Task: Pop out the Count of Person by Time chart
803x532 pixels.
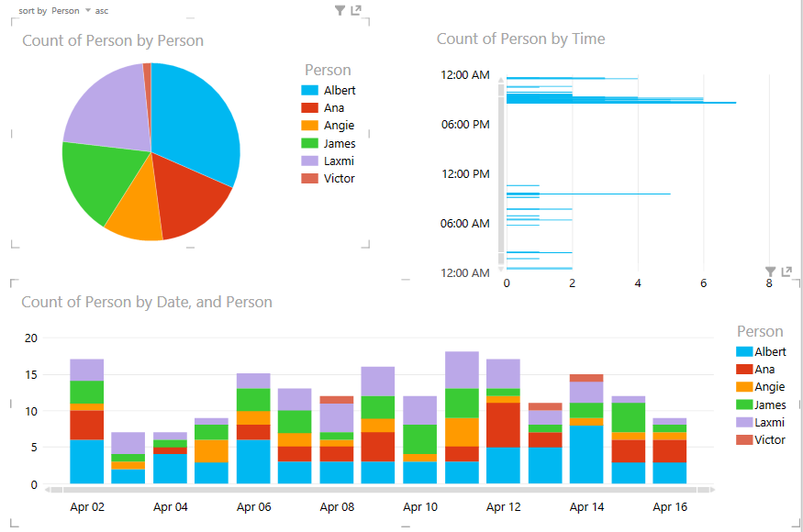Action: tap(787, 272)
